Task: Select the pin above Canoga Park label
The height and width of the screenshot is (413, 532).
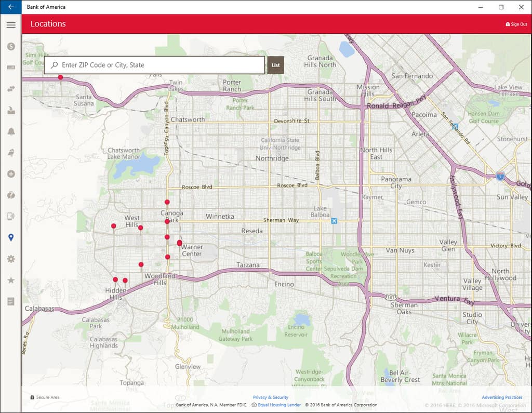Action: pos(167,202)
